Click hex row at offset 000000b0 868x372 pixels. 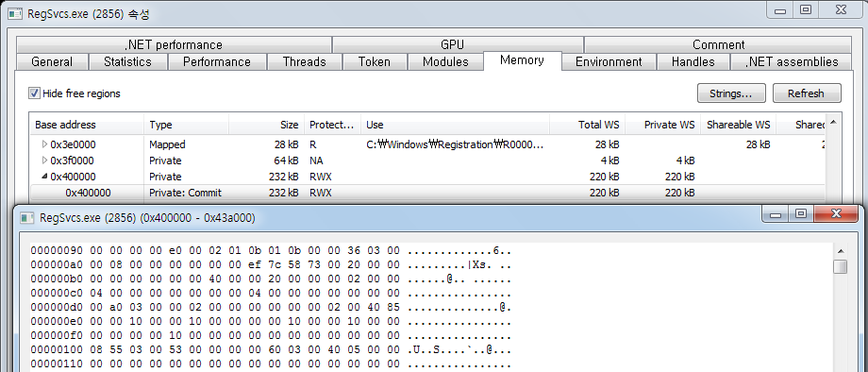click(x=271, y=279)
